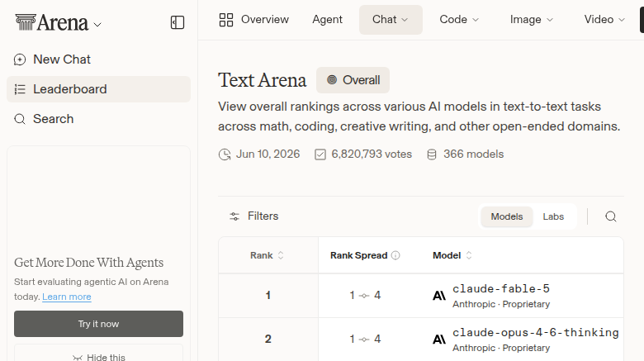Click the New Chat bubble icon

pyautogui.click(x=20, y=59)
